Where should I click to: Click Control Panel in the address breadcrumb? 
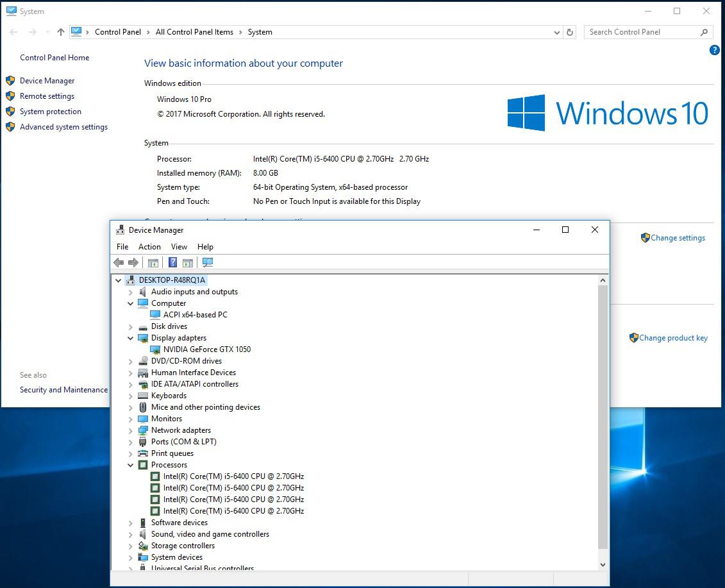click(x=118, y=32)
